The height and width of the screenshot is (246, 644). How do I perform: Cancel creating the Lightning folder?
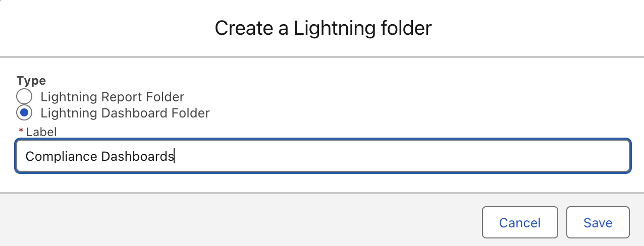(520, 222)
